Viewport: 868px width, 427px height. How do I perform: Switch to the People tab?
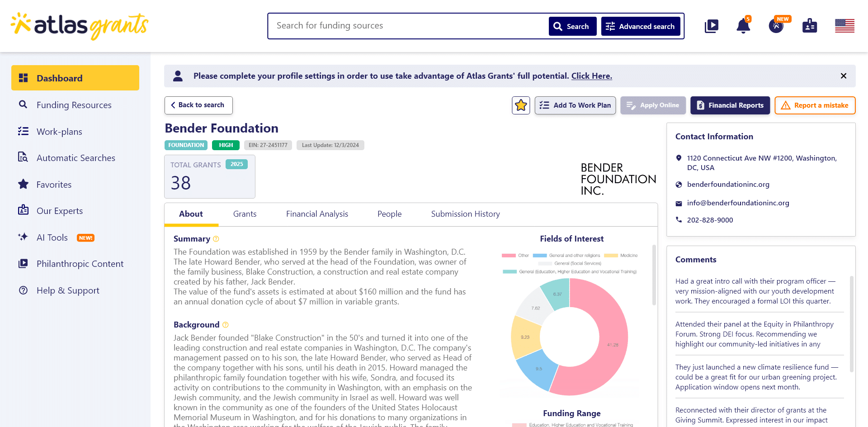(389, 214)
